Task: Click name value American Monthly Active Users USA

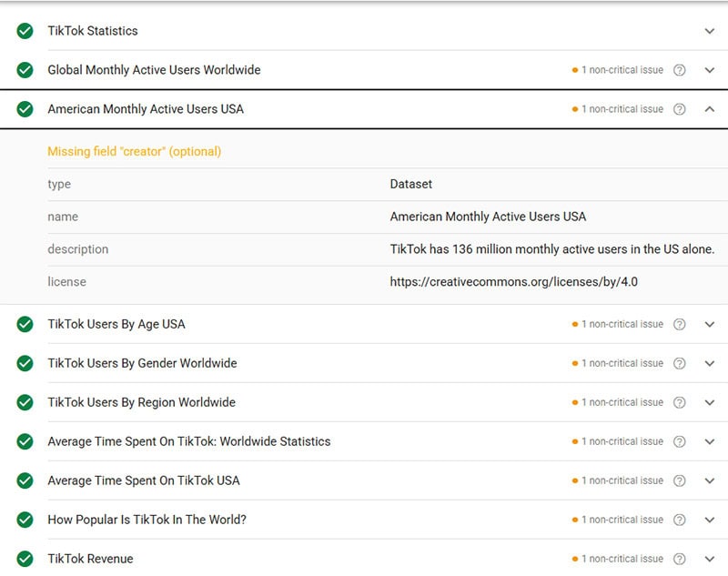Action: coord(488,217)
